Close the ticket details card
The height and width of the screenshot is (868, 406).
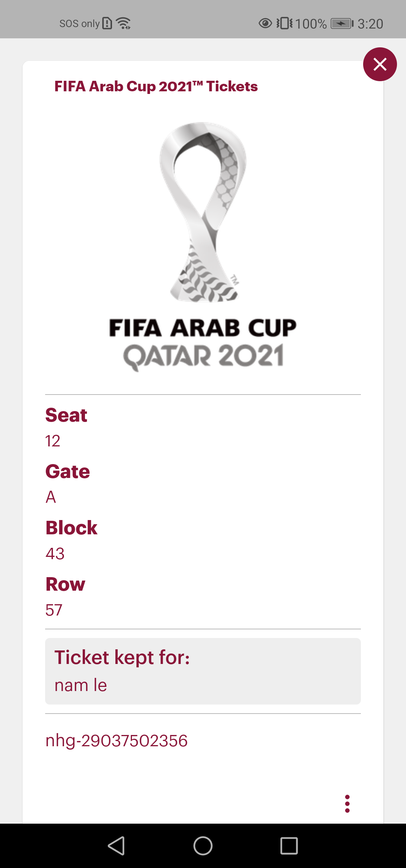click(x=380, y=64)
